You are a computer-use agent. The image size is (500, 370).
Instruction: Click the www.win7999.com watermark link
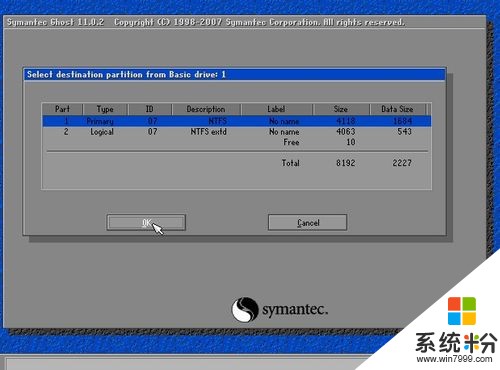click(x=454, y=359)
